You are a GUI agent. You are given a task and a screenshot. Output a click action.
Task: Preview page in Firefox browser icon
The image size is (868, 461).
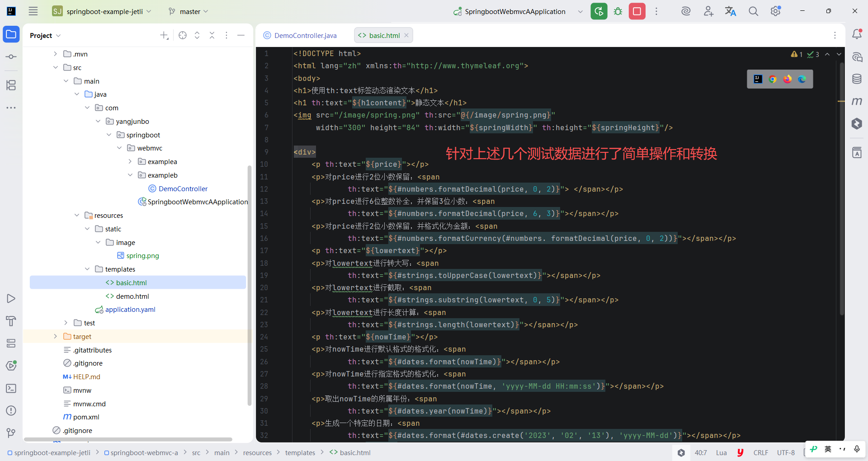[x=788, y=79]
